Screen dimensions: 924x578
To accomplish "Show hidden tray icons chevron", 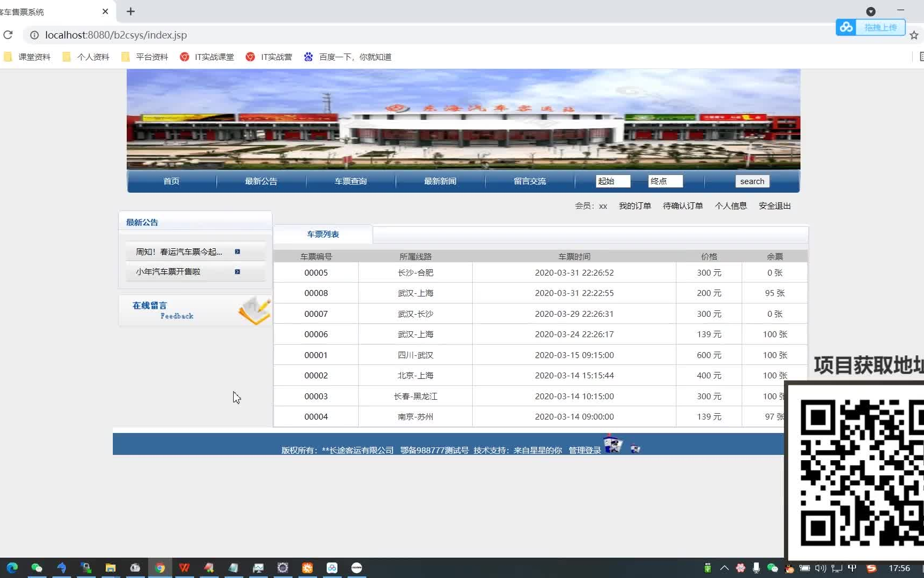I will click(725, 568).
